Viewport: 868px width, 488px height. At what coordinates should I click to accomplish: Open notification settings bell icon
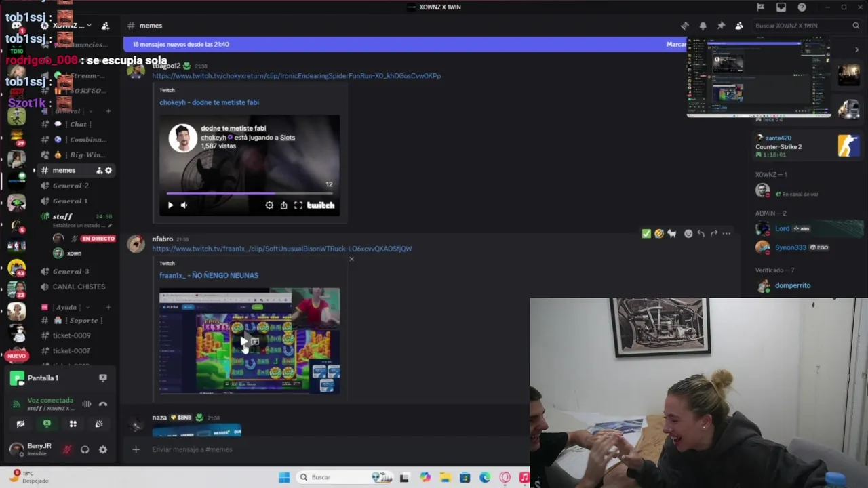point(703,26)
